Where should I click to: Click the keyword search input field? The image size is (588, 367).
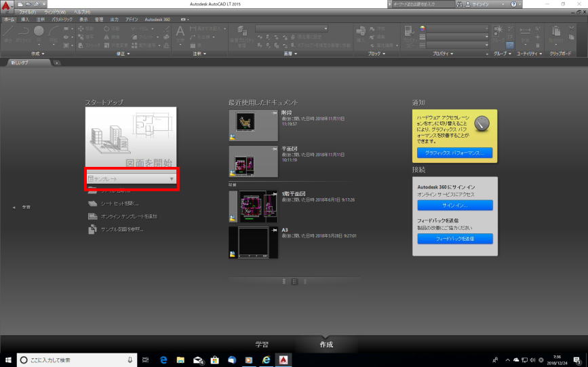point(423,4)
